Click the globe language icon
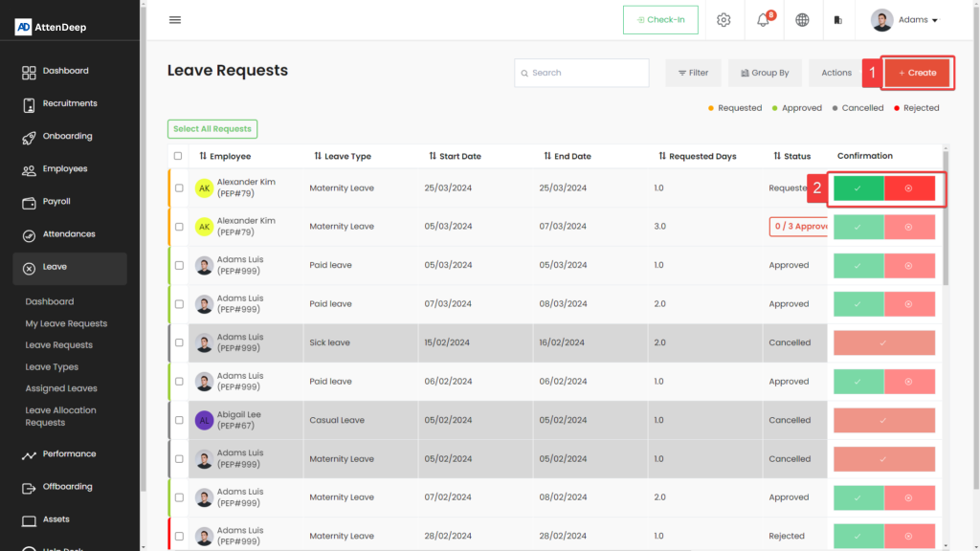 (x=802, y=20)
